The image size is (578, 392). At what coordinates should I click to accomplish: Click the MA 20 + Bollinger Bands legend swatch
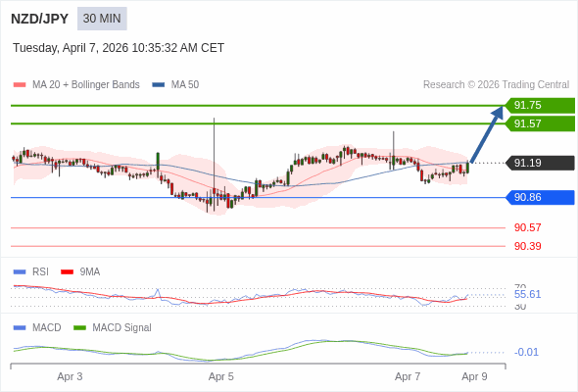point(20,85)
